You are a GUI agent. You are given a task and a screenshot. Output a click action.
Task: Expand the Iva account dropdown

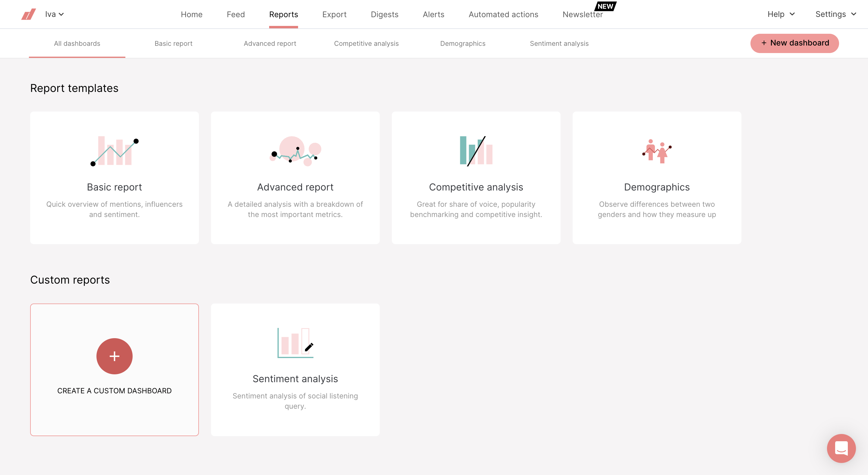[x=55, y=14]
